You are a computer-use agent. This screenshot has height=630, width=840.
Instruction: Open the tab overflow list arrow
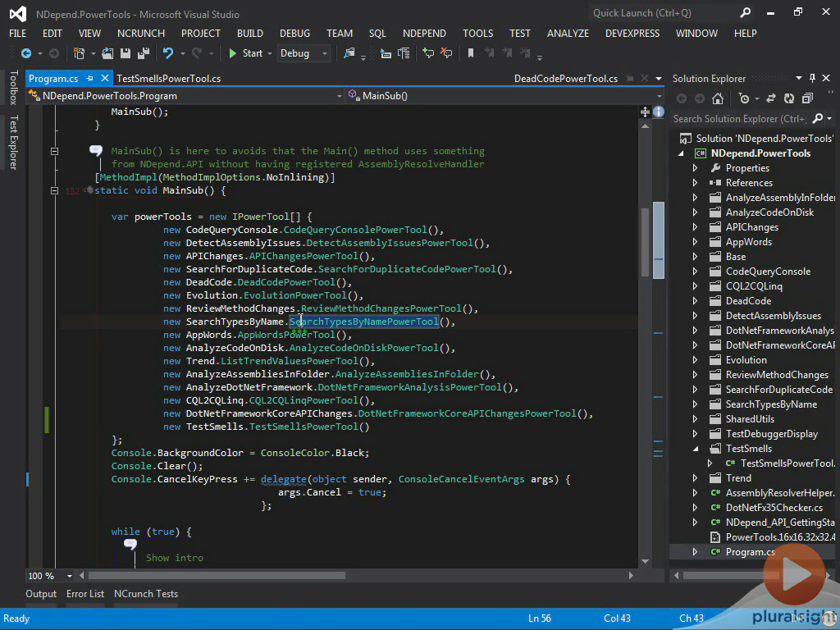659,78
